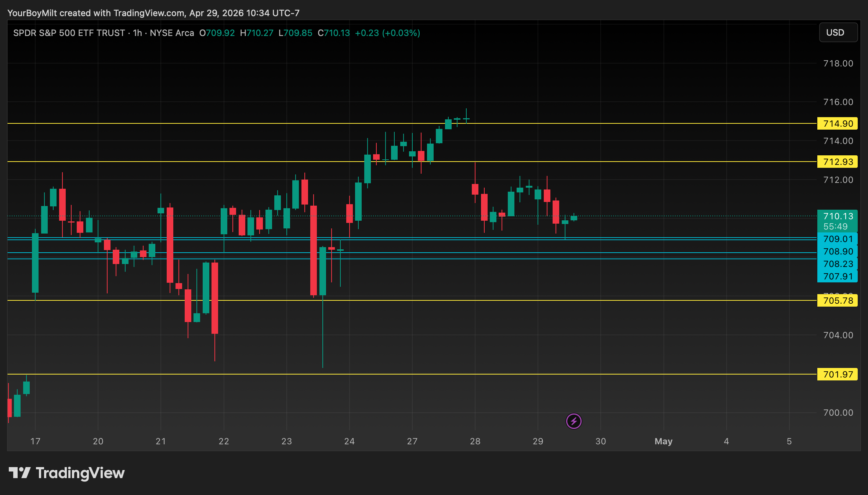868x495 pixels.
Task: Select the cyan 709.01 price label
Action: [837, 239]
